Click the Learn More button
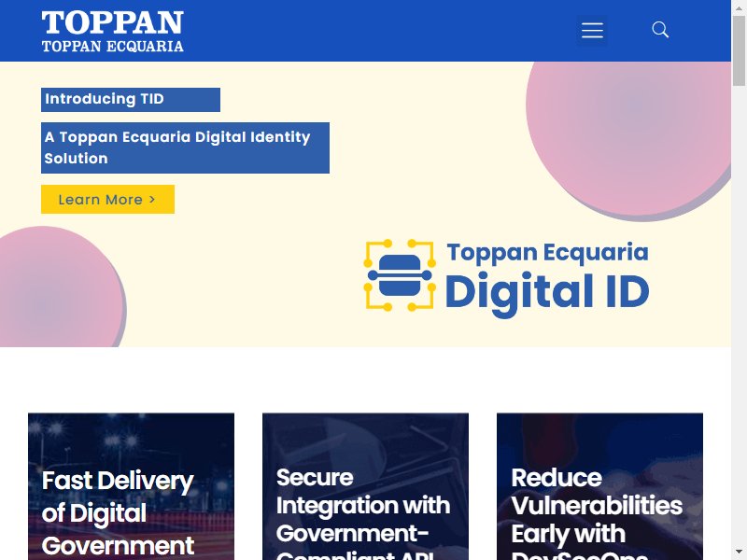This screenshot has width=747, height=560. 107,199
